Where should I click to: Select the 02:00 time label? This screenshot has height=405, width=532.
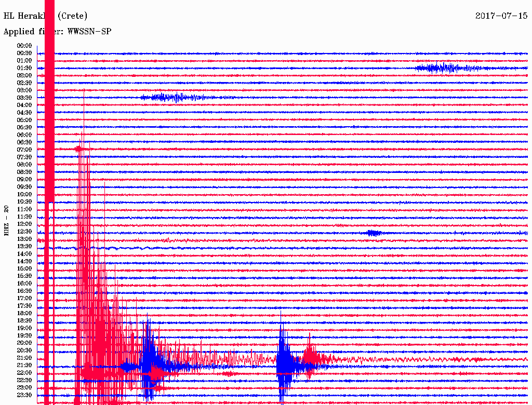[24, 75]
